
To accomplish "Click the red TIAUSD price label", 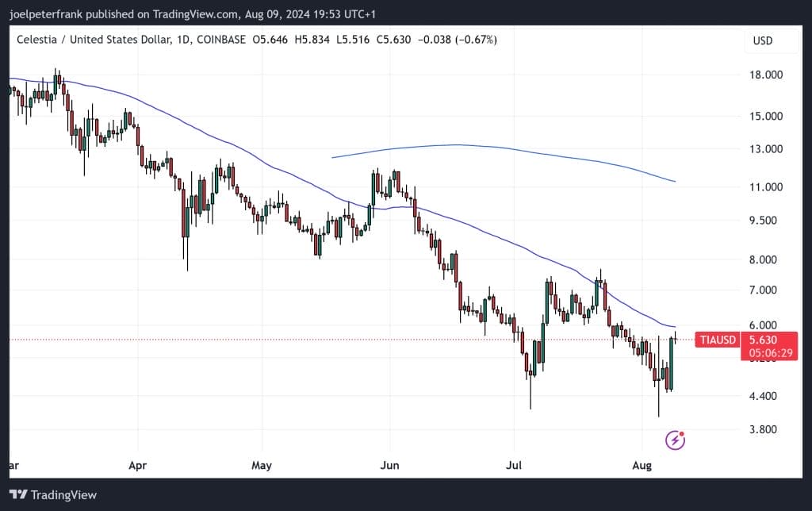I will coord(717,340).
